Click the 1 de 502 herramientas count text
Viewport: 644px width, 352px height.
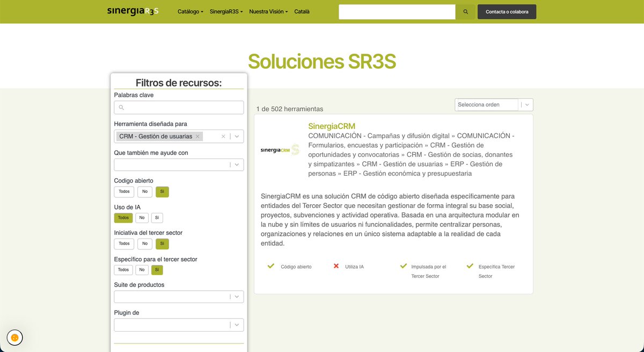click(x=290, y=109)
